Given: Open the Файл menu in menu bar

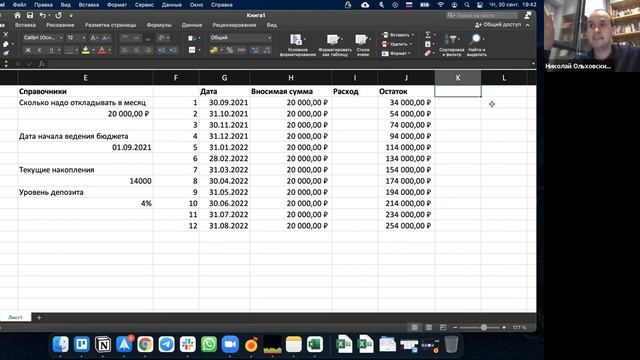Looking at the screenshot, I should click(x=19, y=5).
